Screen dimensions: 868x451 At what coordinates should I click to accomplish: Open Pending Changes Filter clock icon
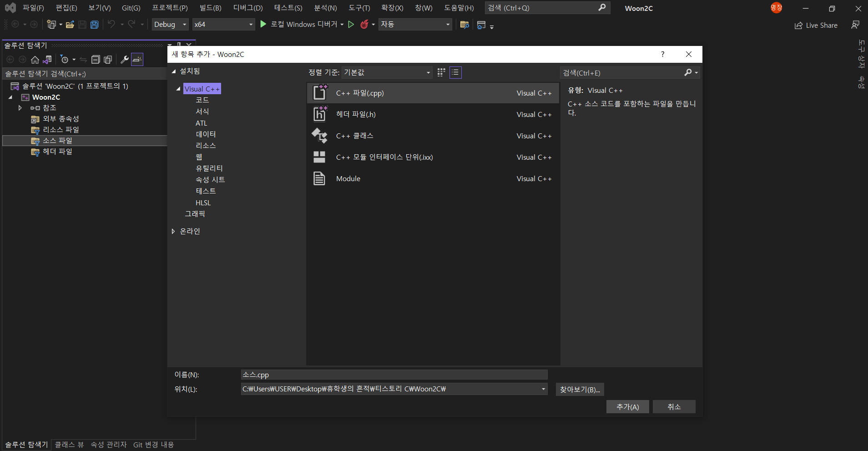pos(65,60)
